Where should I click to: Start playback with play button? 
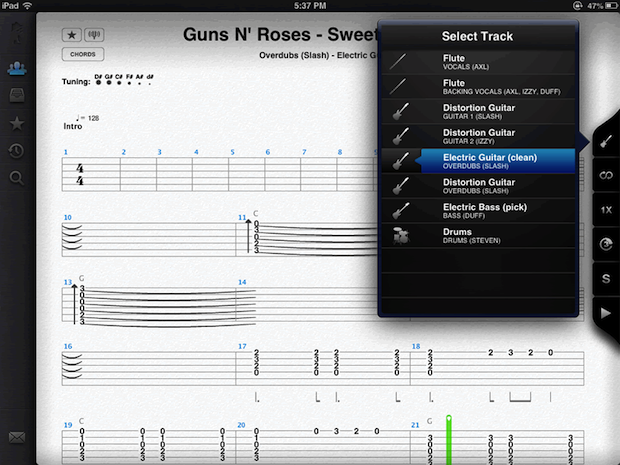[x=606, y=313]
